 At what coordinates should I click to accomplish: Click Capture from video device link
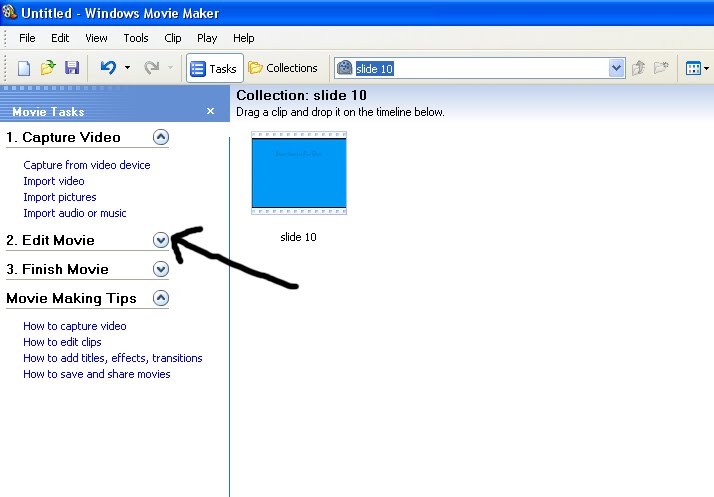(87, 165)
